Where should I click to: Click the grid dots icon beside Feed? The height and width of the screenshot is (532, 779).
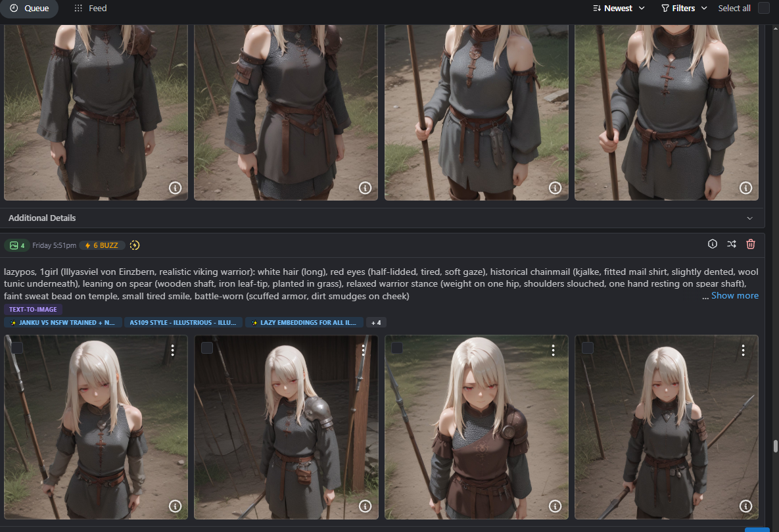click(78, 8)
